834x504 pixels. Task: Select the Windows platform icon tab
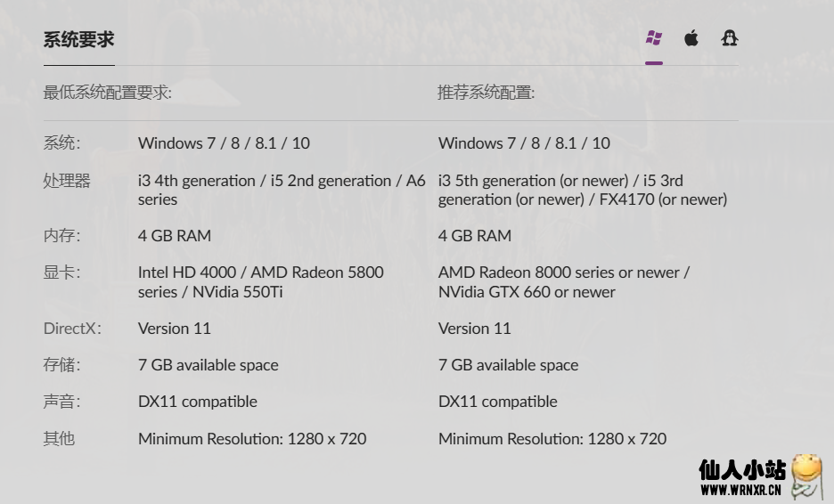tap(654, 38)
